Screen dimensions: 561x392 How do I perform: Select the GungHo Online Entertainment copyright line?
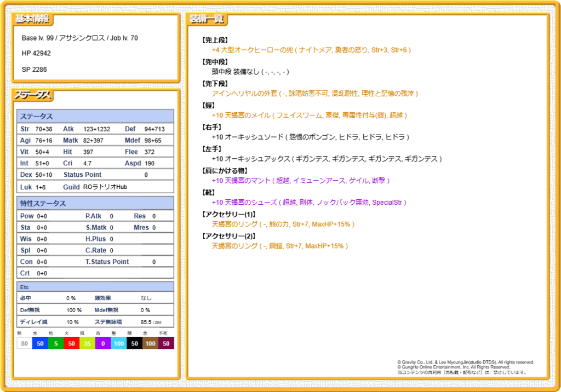(453, 367)
